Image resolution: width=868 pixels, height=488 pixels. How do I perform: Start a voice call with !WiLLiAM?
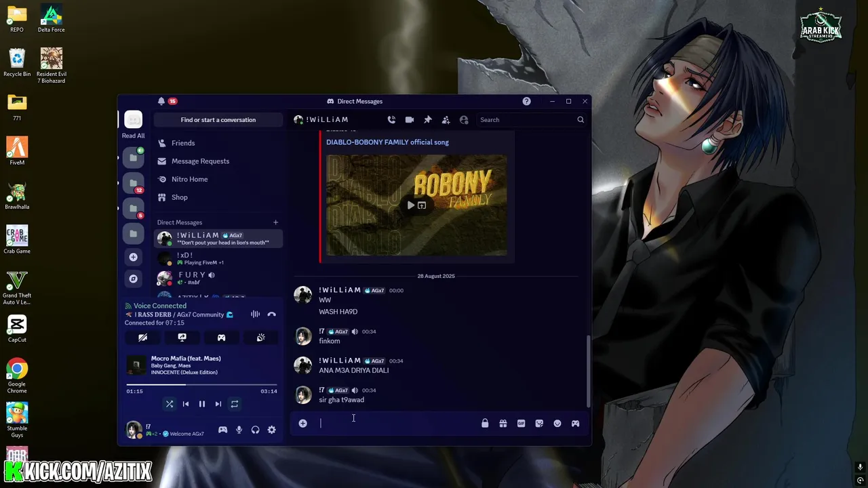tap(391, 120)
